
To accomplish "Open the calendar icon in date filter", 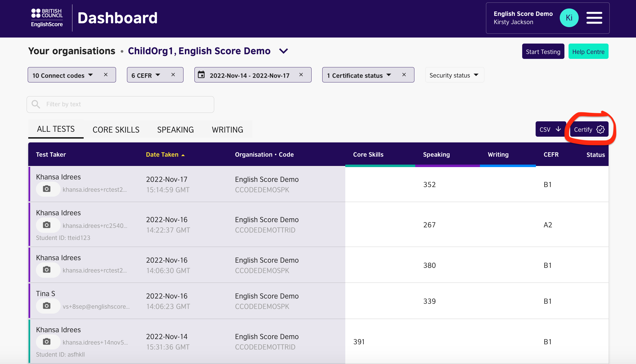I will pyautogui.click(x=201, y=75).
